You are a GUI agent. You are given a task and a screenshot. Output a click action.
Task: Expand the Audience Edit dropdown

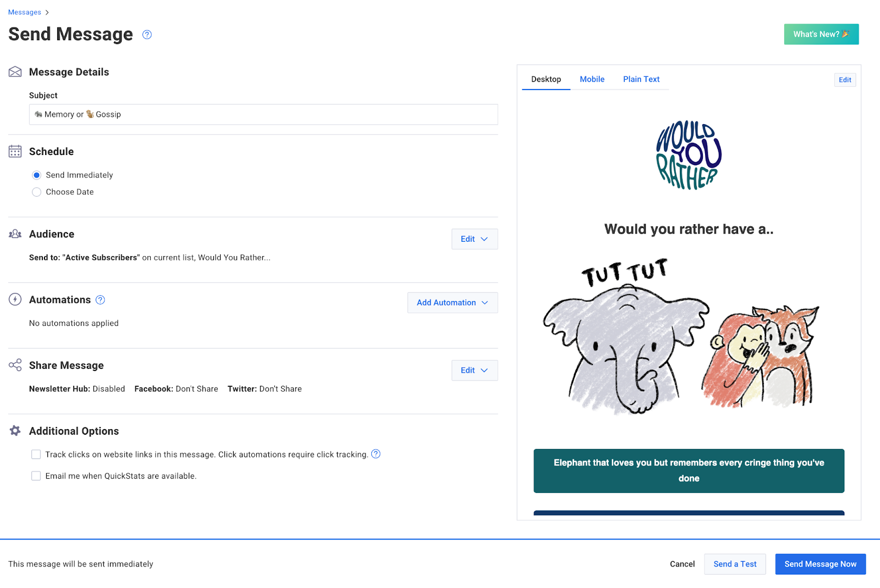(x=474, y=239)
